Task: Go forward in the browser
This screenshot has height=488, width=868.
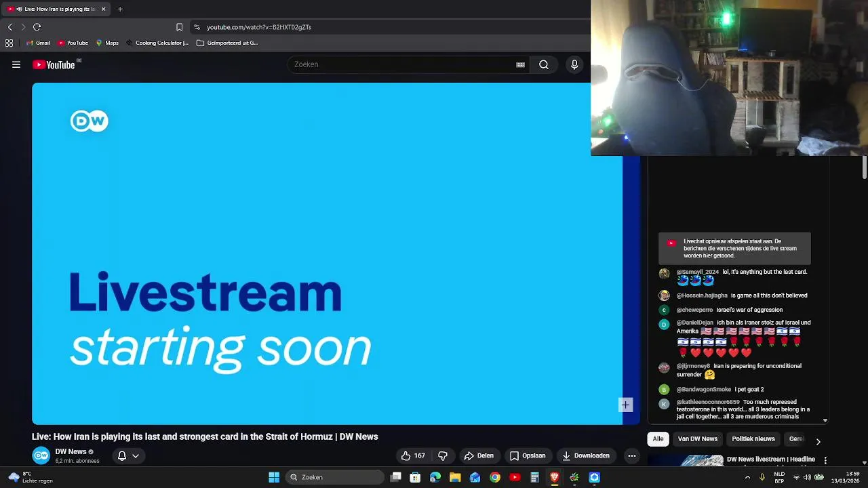Action: (23, 27)
